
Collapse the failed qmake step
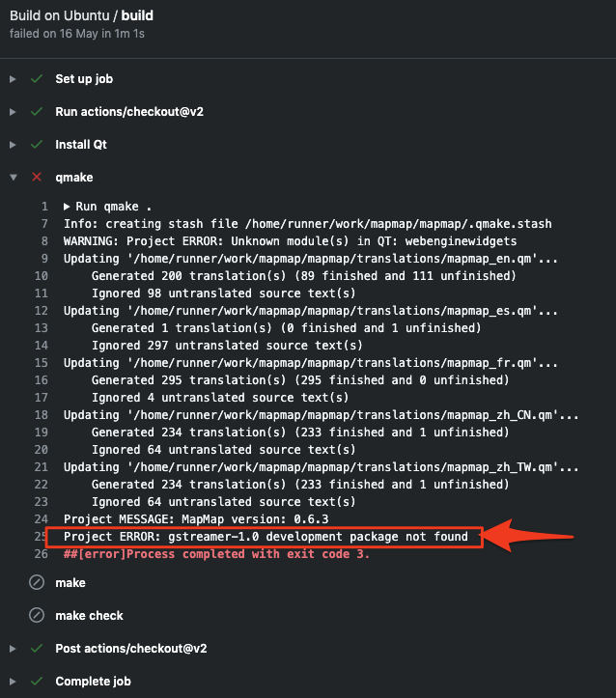[x=14, y=178]
